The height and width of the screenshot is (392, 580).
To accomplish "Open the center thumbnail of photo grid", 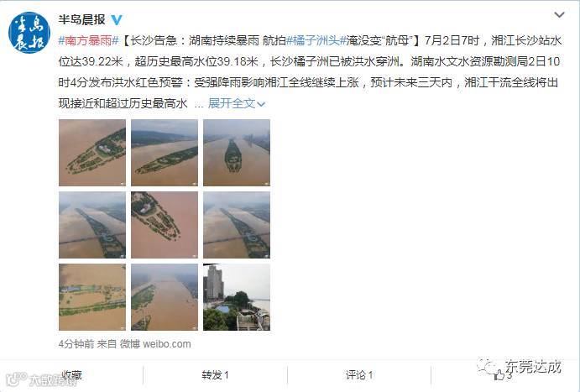I will click(x=165, y=225).
